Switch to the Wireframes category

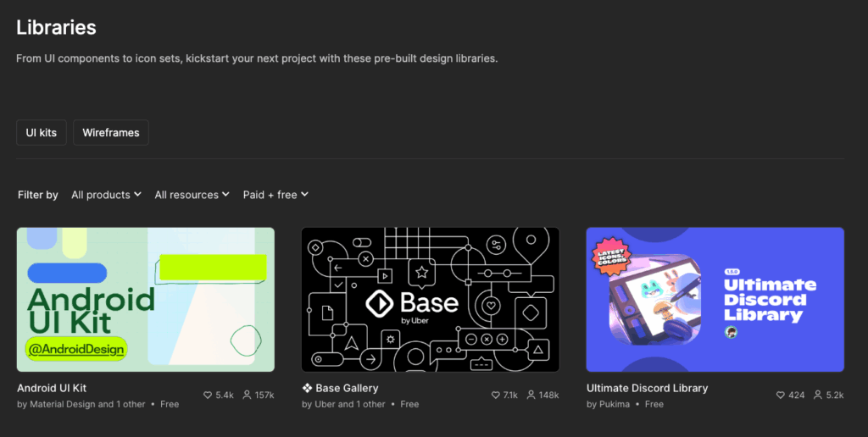click(110, 133)
